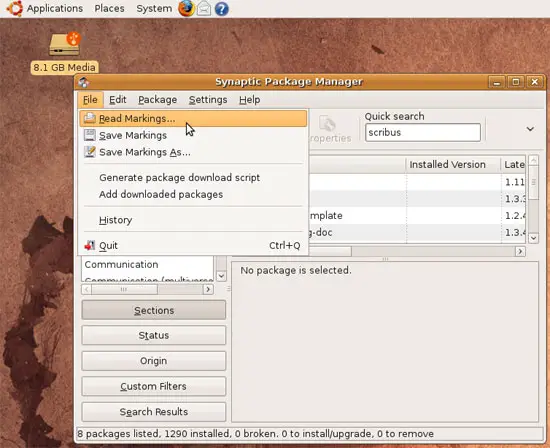Select Generate package download script
The image size is (550, 448).
[x=193, y=178]
